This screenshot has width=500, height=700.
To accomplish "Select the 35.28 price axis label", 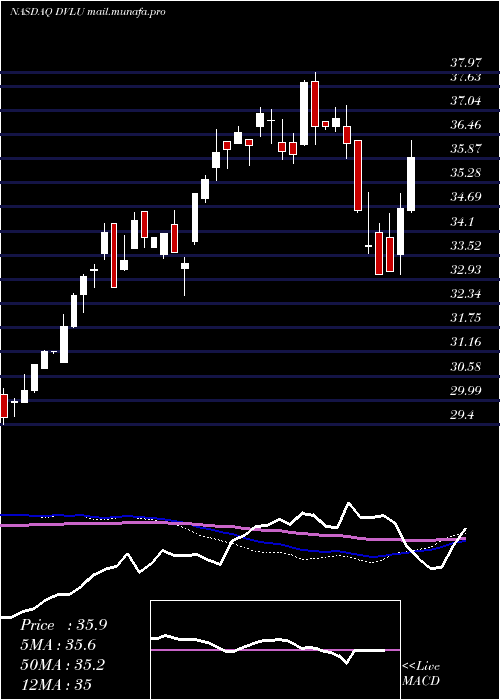I will pos(465,173).
